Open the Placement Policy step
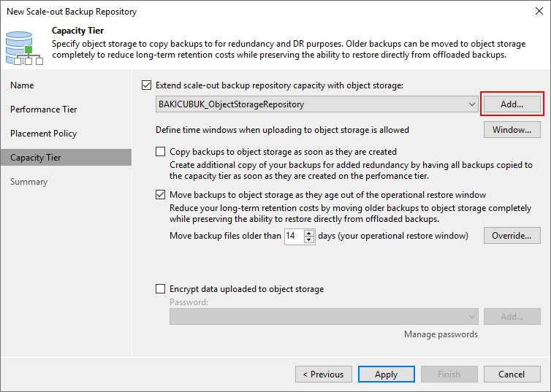 (x=44, y=134)
